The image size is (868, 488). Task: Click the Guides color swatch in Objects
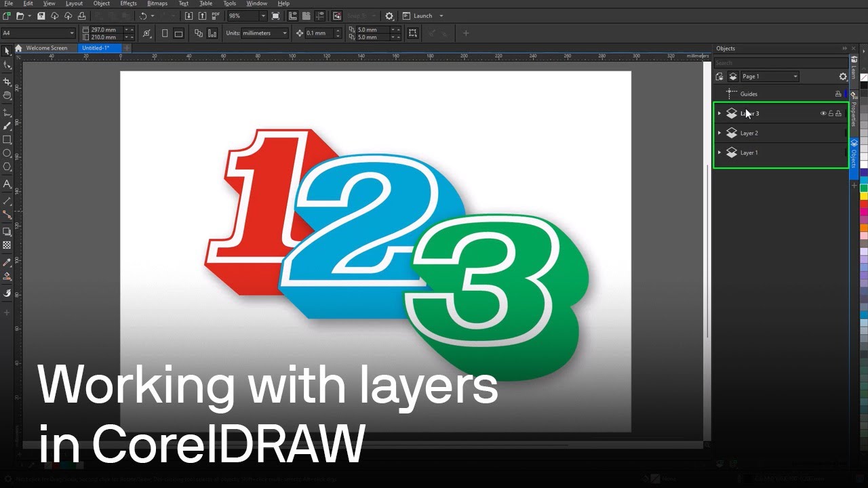tap(846, 94)
